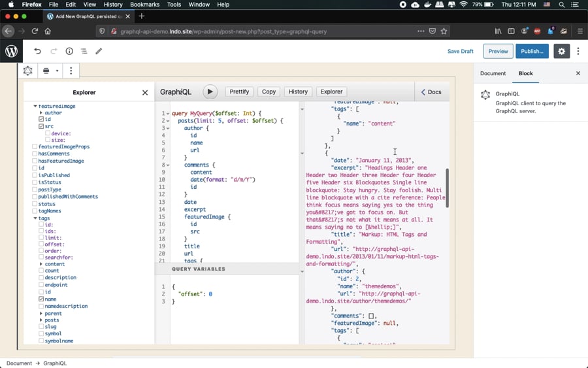
Task: Open the History menu in menu bar
Action: point(113,5)
